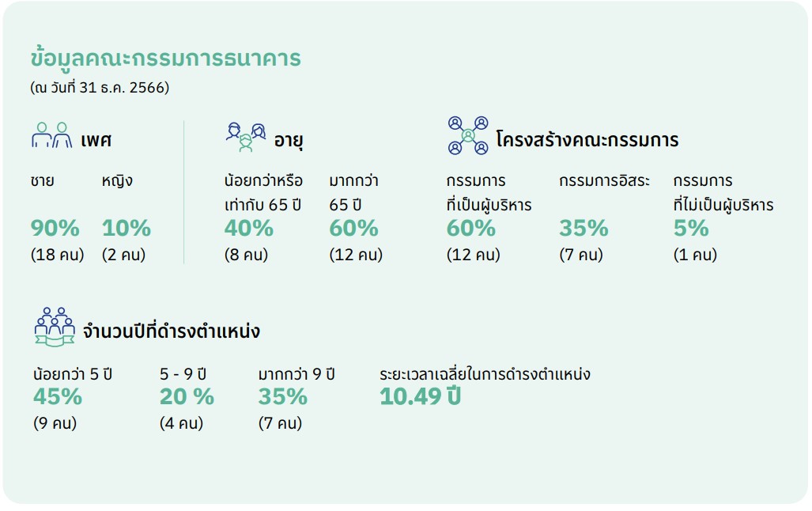Click the 35% กรรมการอิสระ figure
812x511 pixels.
point(584,228)
